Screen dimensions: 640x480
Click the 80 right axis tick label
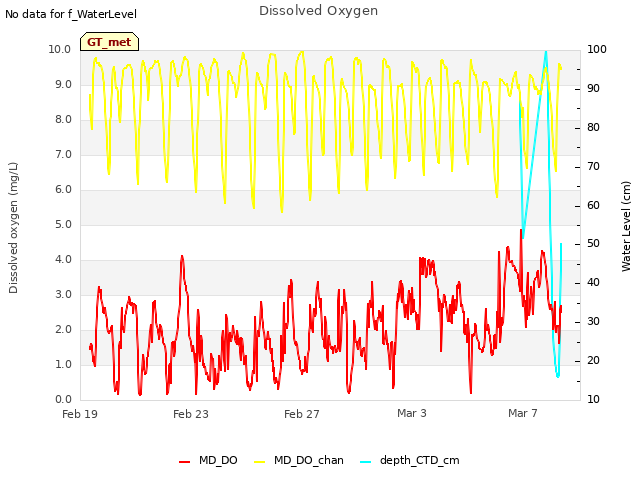click(593, 127)
